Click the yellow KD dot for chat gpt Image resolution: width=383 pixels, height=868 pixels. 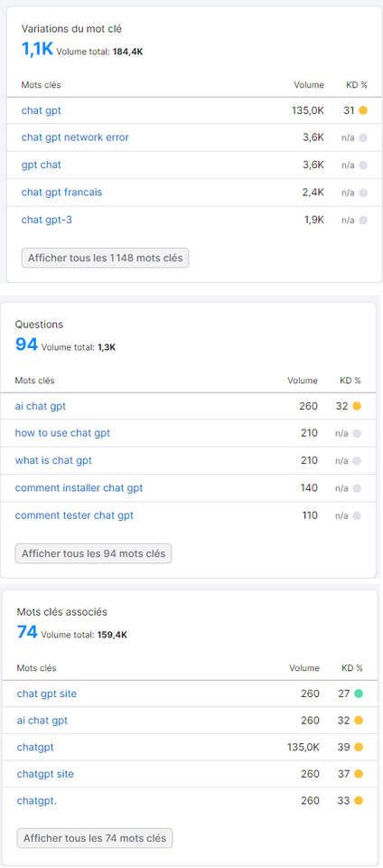(363, 110)
